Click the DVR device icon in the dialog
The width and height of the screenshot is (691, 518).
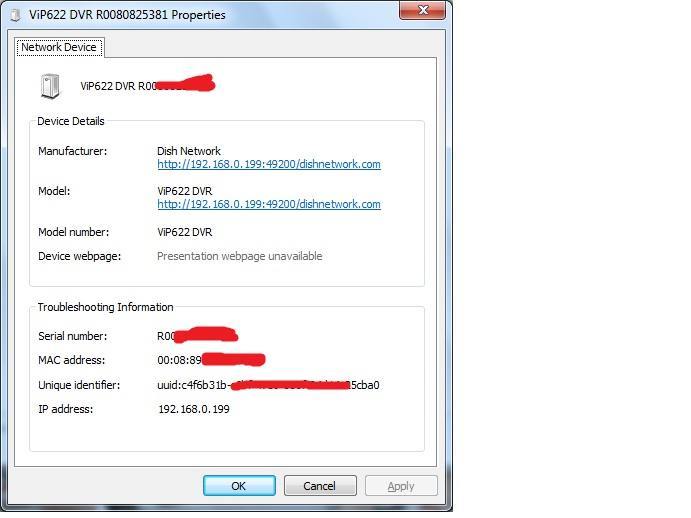[50, 86]
